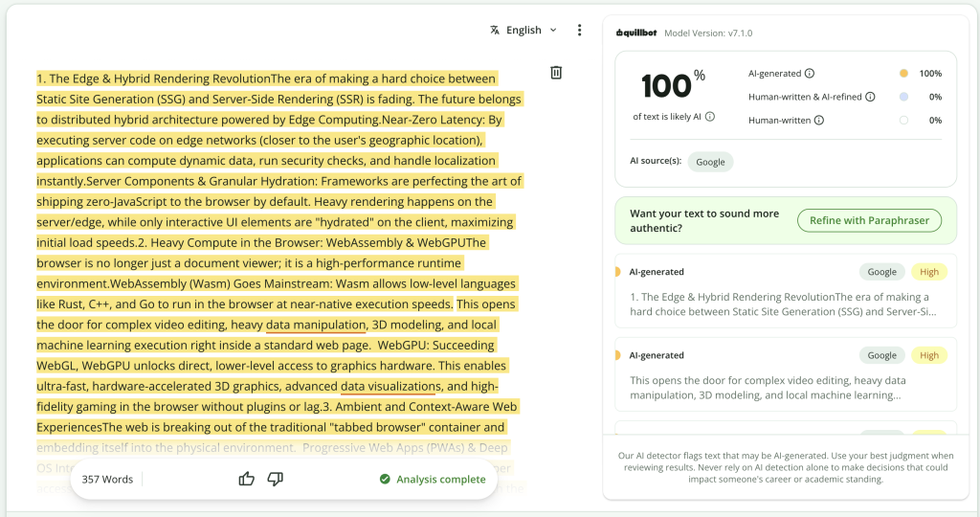Click the 'AI source(s):' label
980x517 pixels.
click(656, 161)
